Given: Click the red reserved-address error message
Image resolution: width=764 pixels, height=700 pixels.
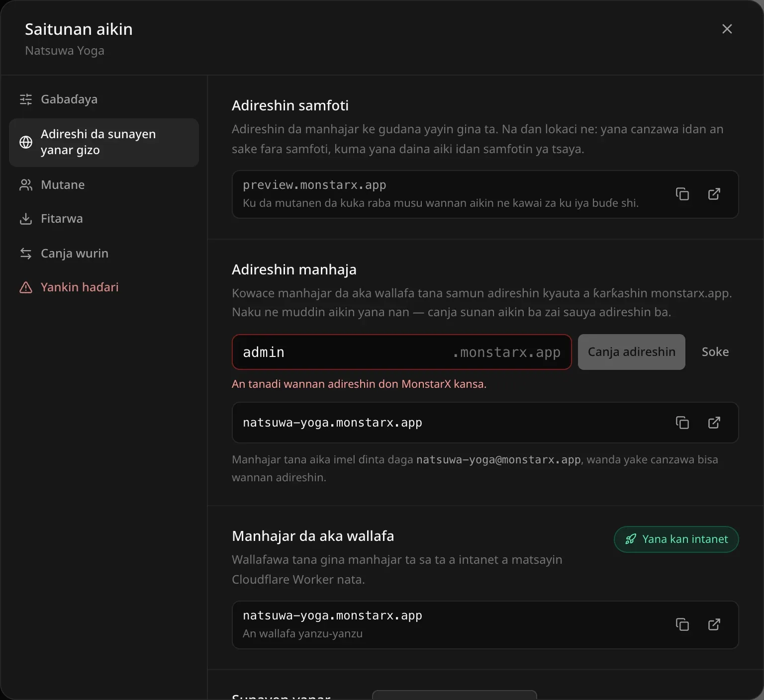Looking at the screenshot, I should click(x=359, y=384).
